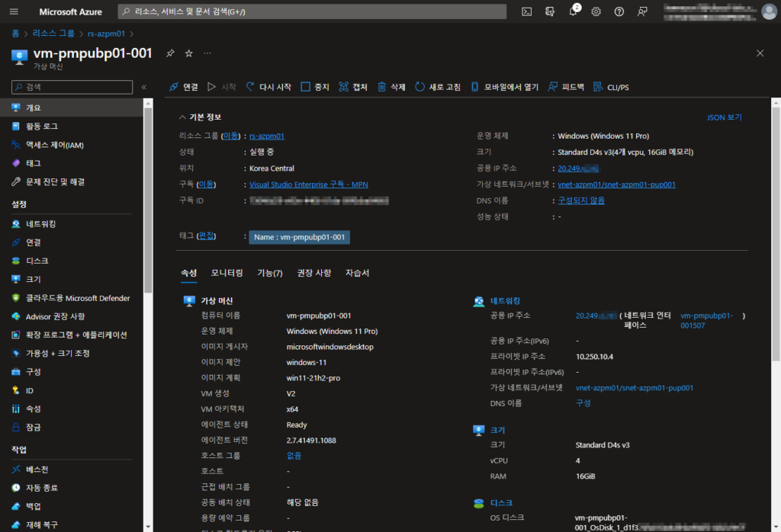Switch to the 자습서 tab
The height and width of the screenshot is (532, 781).
tap(357, 273)
